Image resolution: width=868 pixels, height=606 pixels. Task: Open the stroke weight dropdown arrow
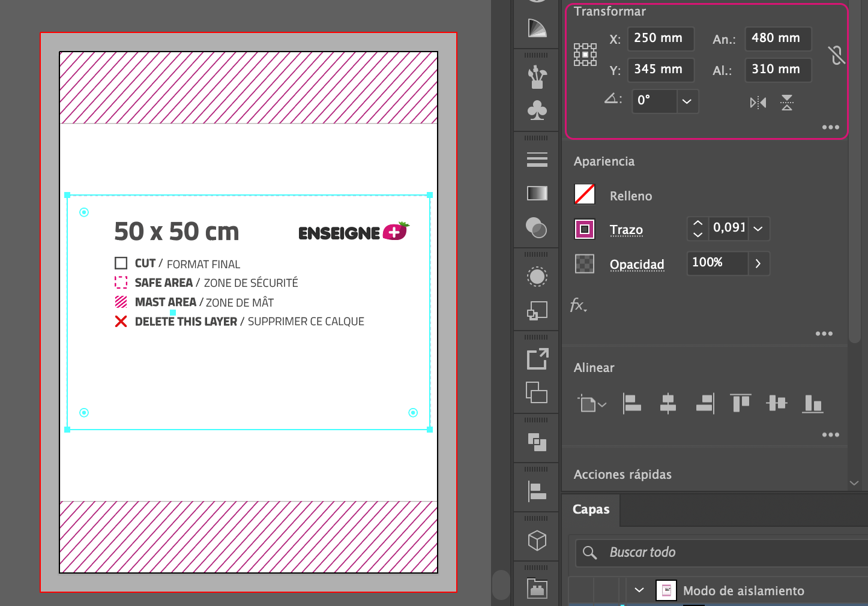(x=758, y=229)
